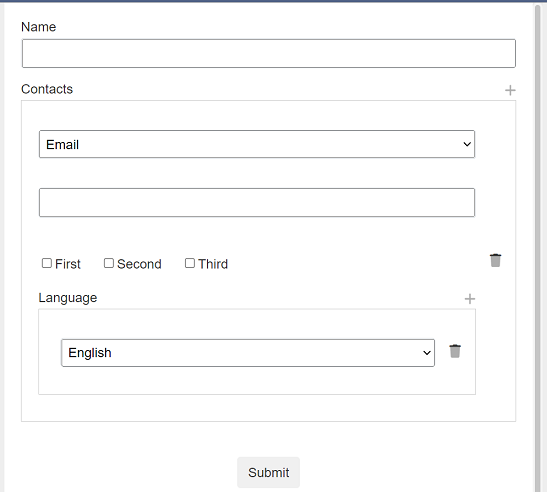Remove the English language row with trash icon
The image size is (547, 492).
click(455, 351)
